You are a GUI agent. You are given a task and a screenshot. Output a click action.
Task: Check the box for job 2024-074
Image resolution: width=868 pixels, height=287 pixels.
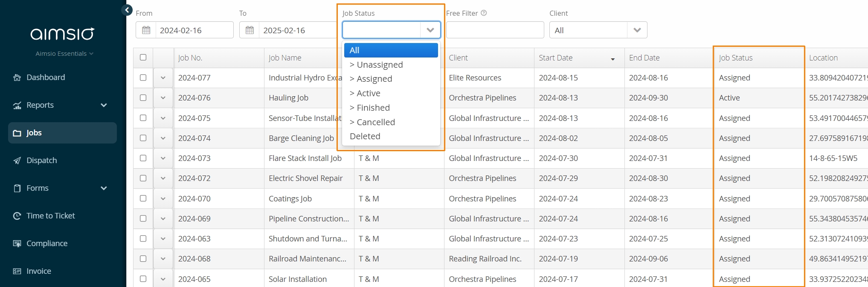coord(143,138)
